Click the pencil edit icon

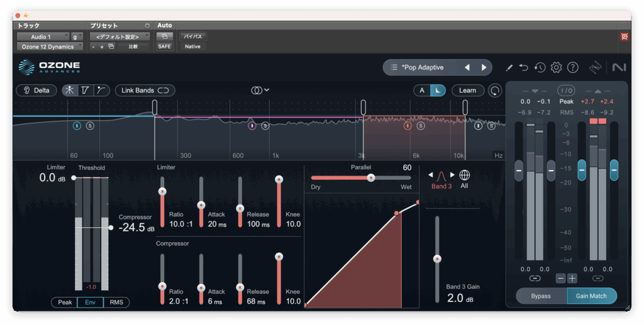pos(509,67)
